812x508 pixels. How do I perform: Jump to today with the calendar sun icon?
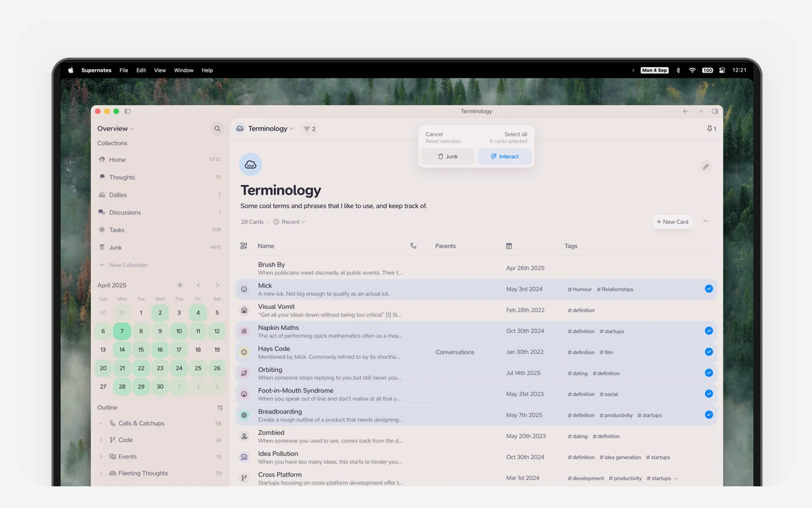point(179,285)
